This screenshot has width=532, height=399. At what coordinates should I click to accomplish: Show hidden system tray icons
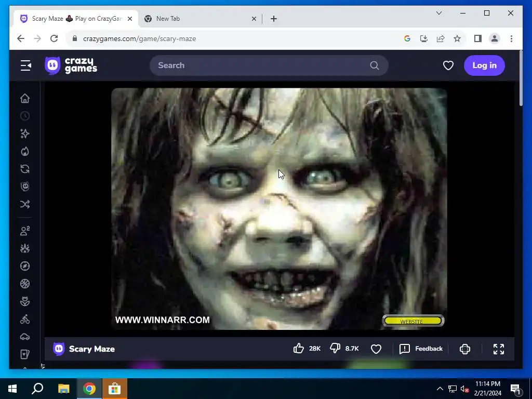440,389
